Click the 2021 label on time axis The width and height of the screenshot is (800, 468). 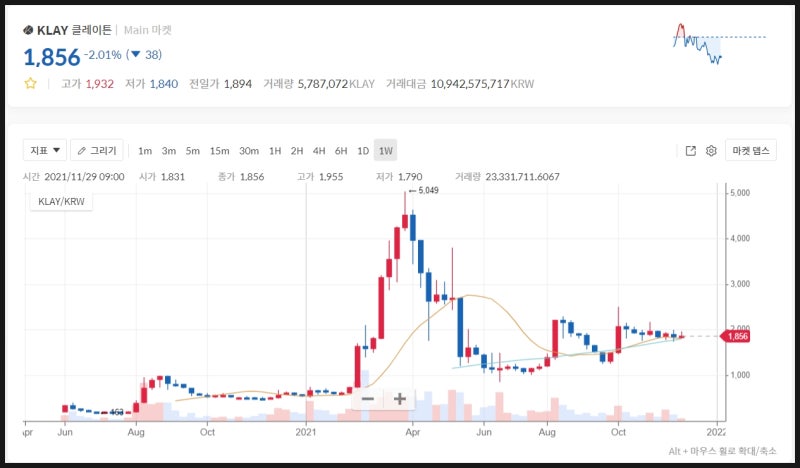point(306,432)
